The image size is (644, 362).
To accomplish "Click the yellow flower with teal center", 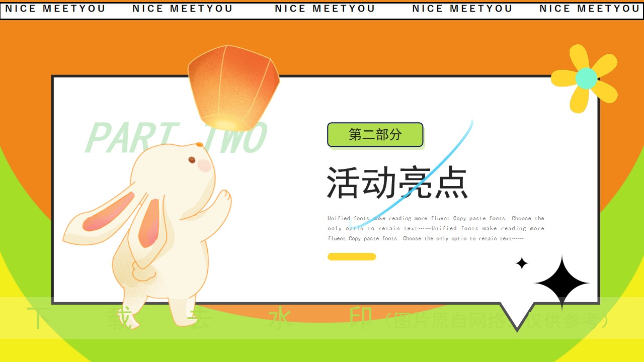I will (585, 78).
